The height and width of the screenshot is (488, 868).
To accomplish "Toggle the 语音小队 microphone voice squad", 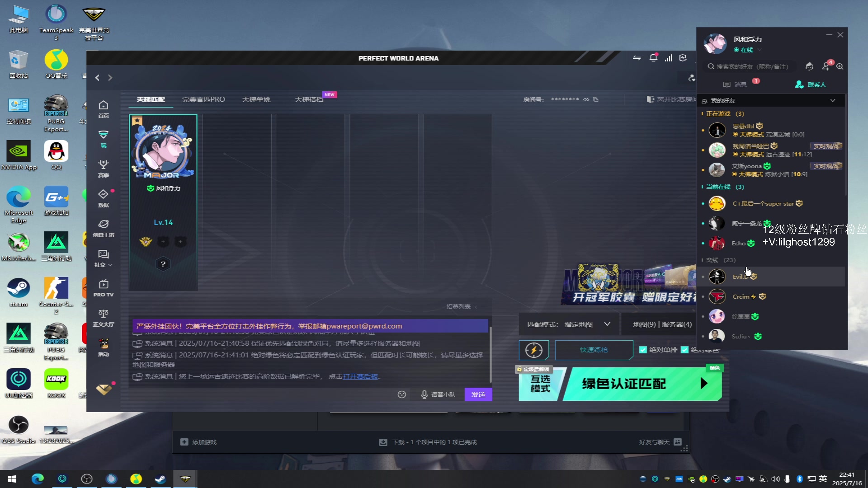I will click(x=438, y=394).
